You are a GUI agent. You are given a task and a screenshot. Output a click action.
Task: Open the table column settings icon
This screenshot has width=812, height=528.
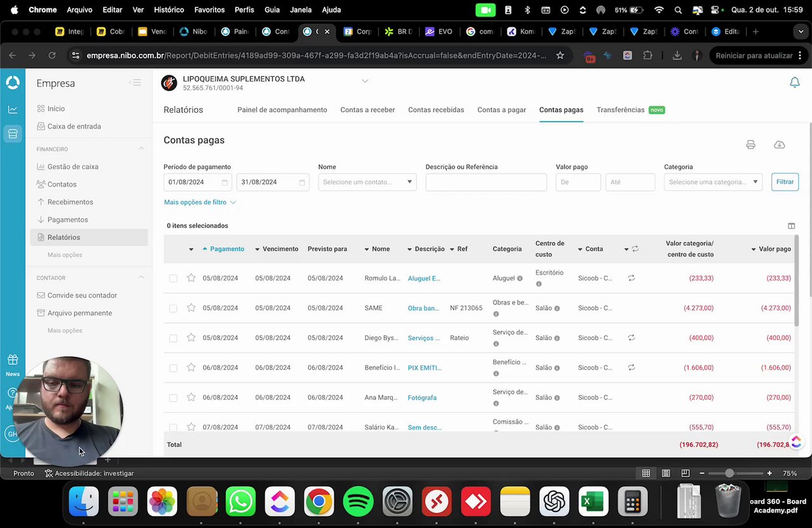791,226
